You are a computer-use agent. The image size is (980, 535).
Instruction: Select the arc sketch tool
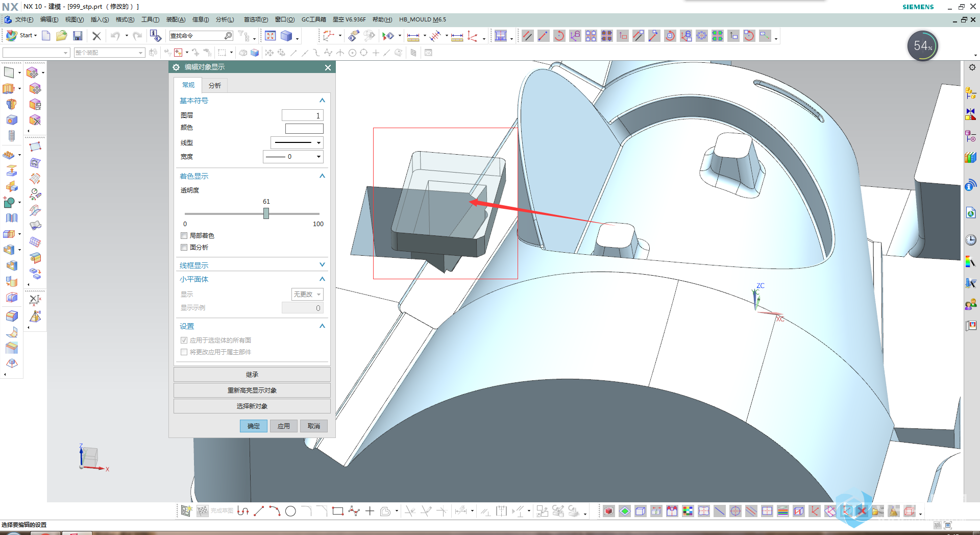275,511
